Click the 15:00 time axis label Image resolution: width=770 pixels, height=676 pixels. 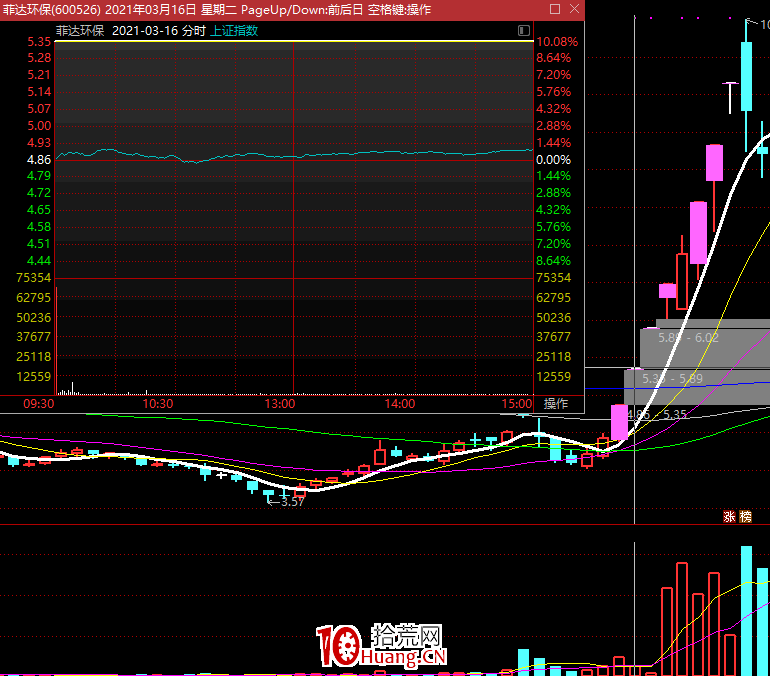516,404
